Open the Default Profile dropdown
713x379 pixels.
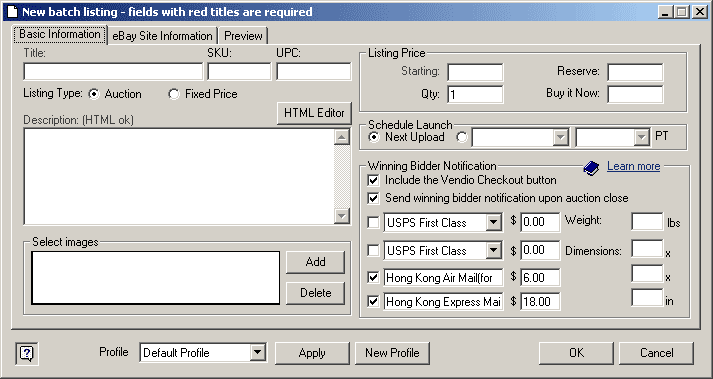[x=257, y=352]
